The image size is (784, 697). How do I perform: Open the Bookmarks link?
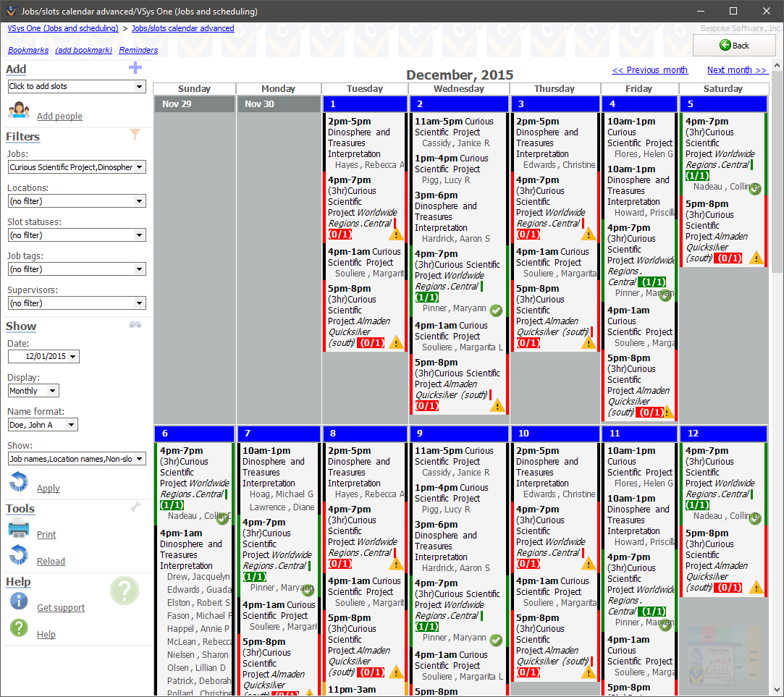pos(28,51)
